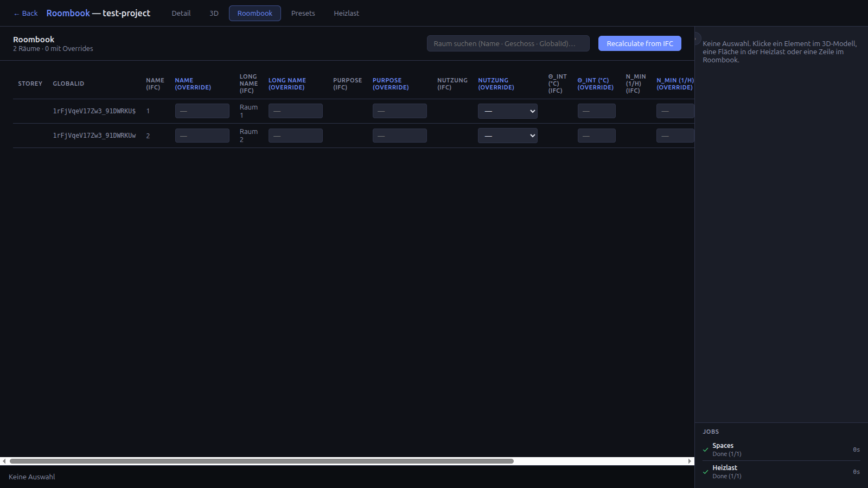Edit Θ_int override field for Raum 2

click(x=596, y=136)
